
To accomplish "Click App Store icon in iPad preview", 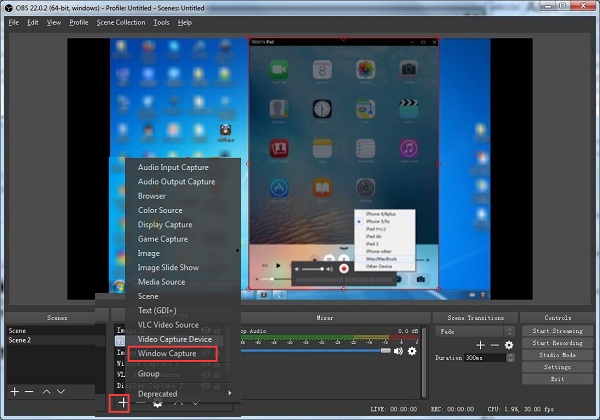I will [x=279, y=187].
